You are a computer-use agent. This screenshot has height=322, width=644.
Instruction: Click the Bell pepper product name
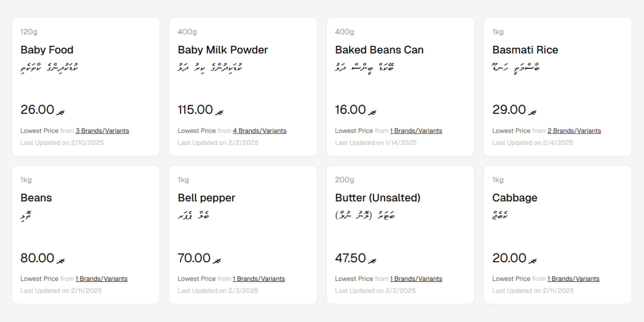pos(206,198)
